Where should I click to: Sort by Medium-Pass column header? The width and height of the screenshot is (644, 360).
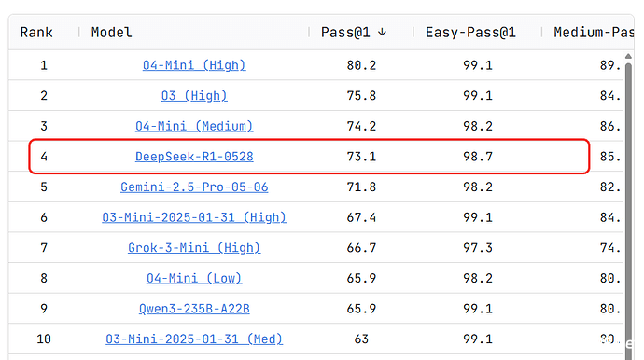point(594,32)
